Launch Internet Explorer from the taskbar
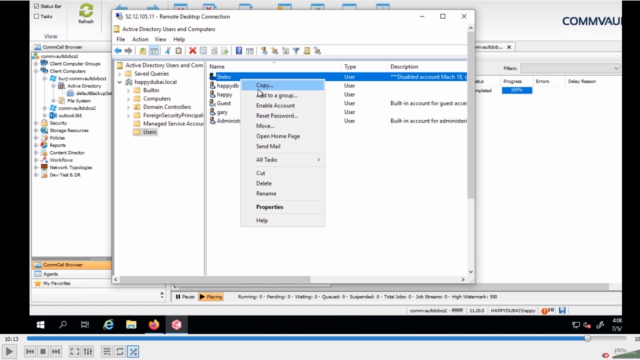This screenshot has width=640, height=360. click(108, 325)
